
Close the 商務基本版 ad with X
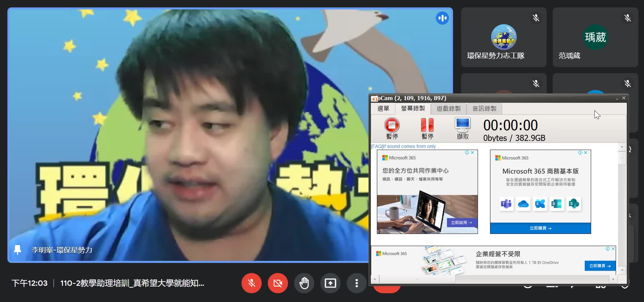coord(586,153)
